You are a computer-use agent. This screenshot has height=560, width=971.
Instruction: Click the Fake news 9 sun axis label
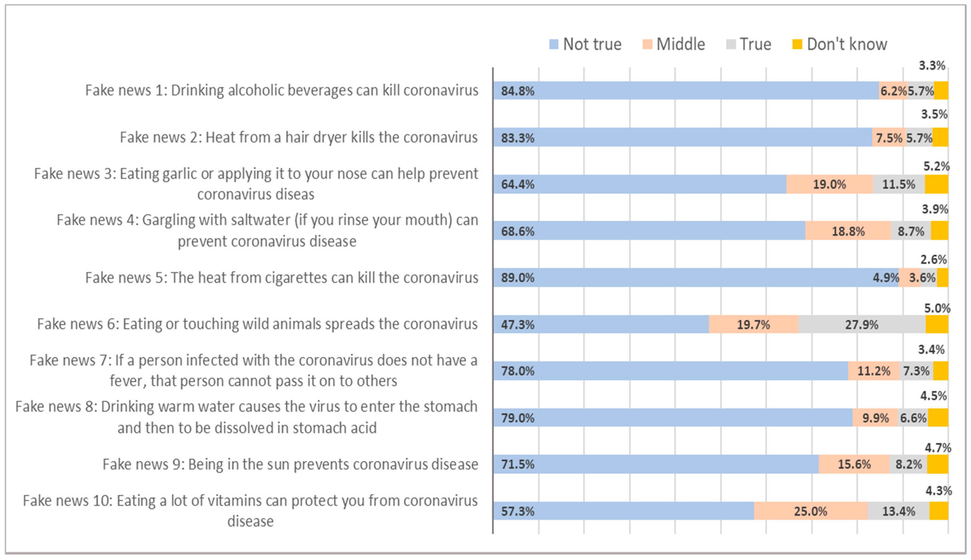(x=290, y=465)
